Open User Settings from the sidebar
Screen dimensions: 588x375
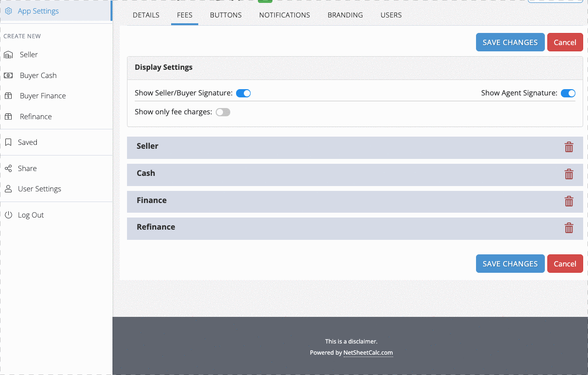pyautogui.click(x=39, y=188)
